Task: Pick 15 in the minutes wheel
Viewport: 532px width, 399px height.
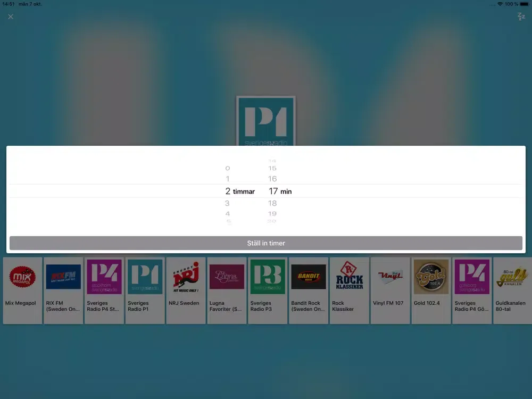Action: pyautogui.click(x=272, y=168)
